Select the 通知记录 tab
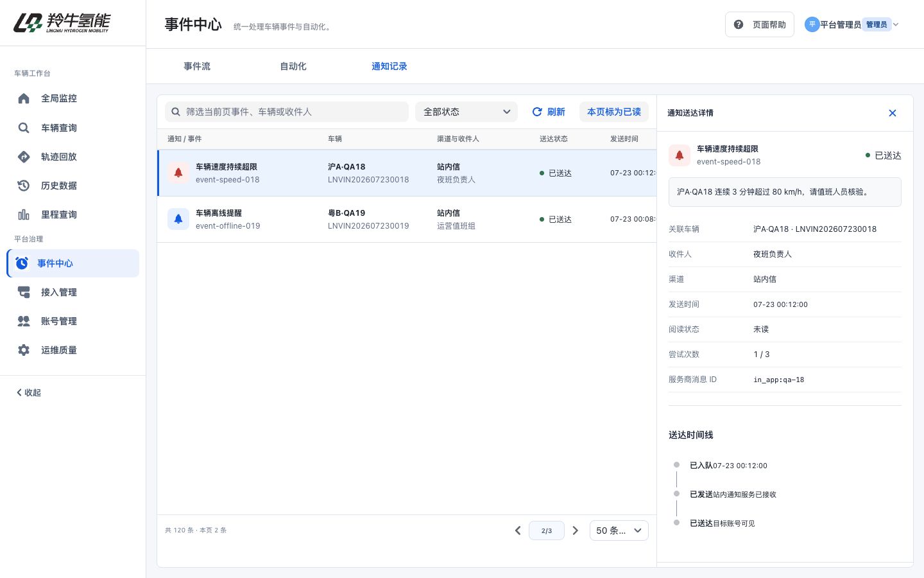924x578 pixels. coord(389,66)
